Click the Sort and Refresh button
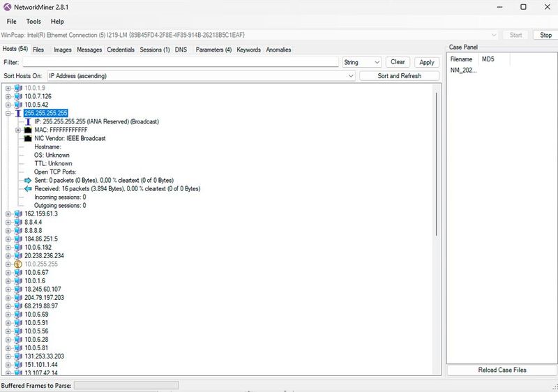The image size is (558, 392). pyautogui.click(x=399, y=76)
